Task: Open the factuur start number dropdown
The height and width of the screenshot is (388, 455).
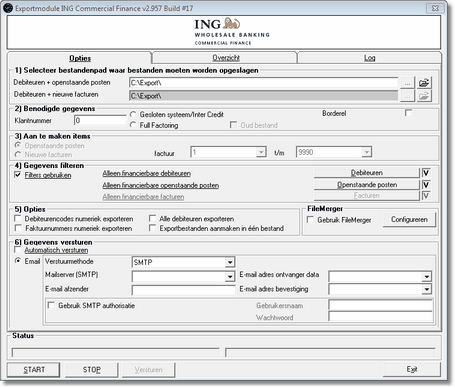Action: [x=261, y=152]
